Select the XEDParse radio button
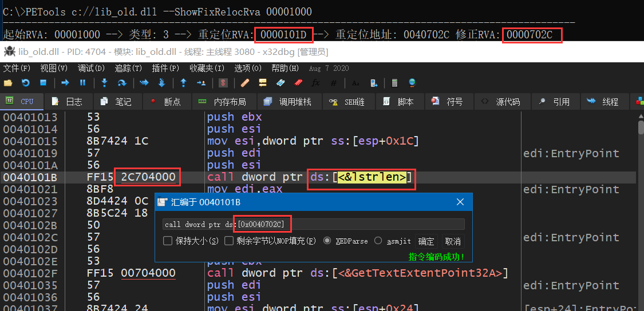This screenshot has width=644, height=311. (327, 241)
